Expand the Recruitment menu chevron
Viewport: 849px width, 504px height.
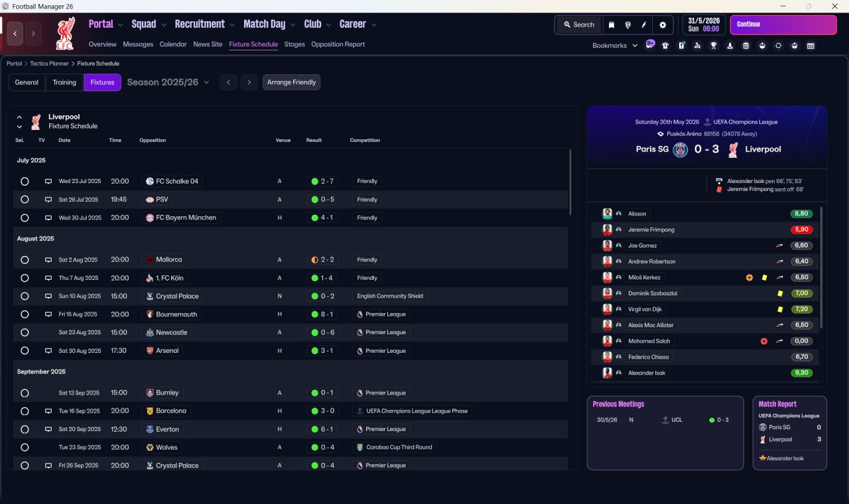click(x=232, y=25)
